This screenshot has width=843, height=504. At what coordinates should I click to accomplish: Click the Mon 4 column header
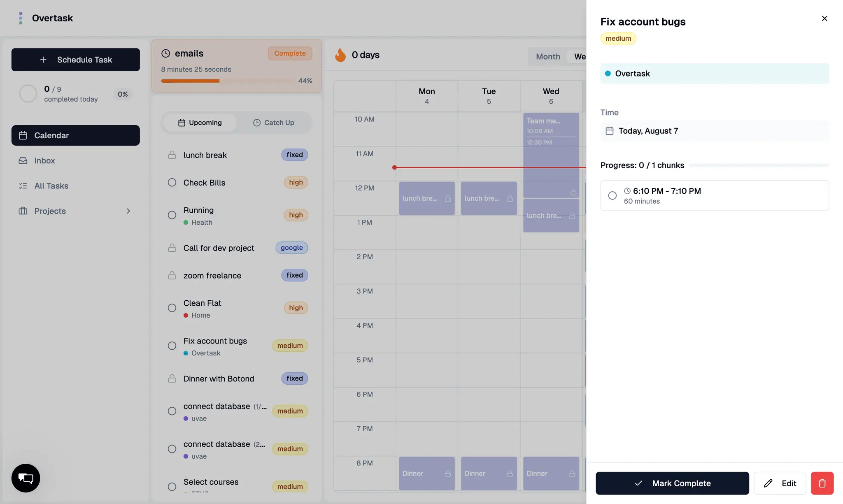427,96
